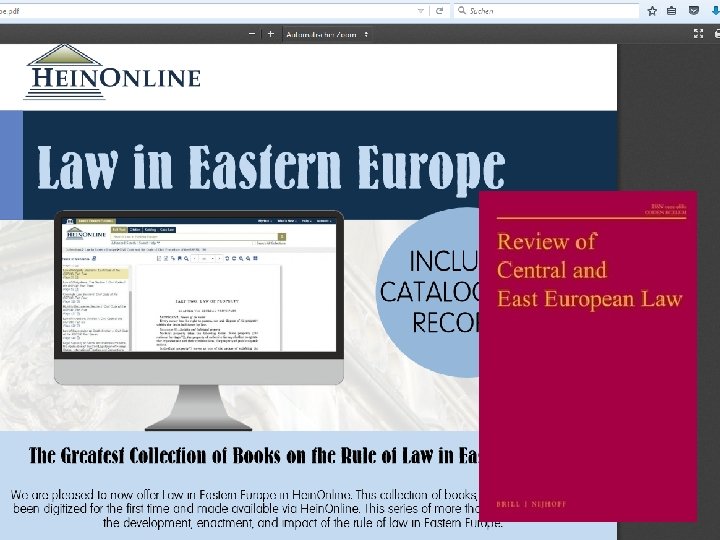Save page to Pocket icon
This screenshot has height=540, width=720.
coord(694,11)
